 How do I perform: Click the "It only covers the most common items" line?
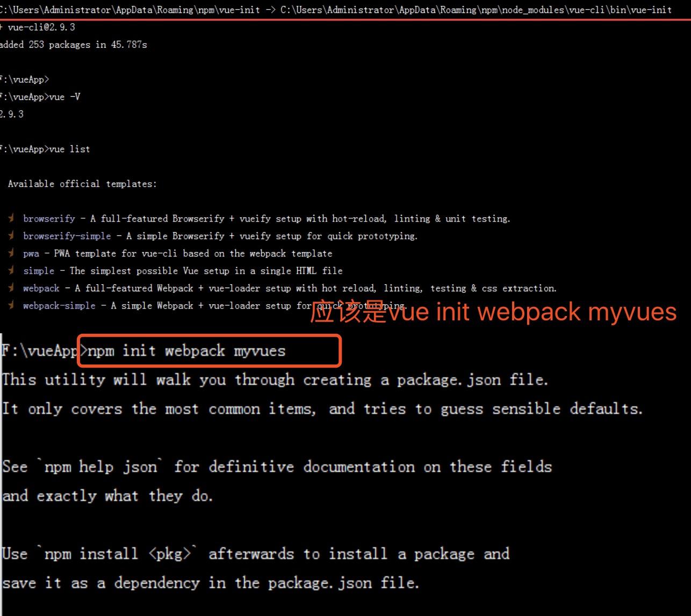(322, 409)
